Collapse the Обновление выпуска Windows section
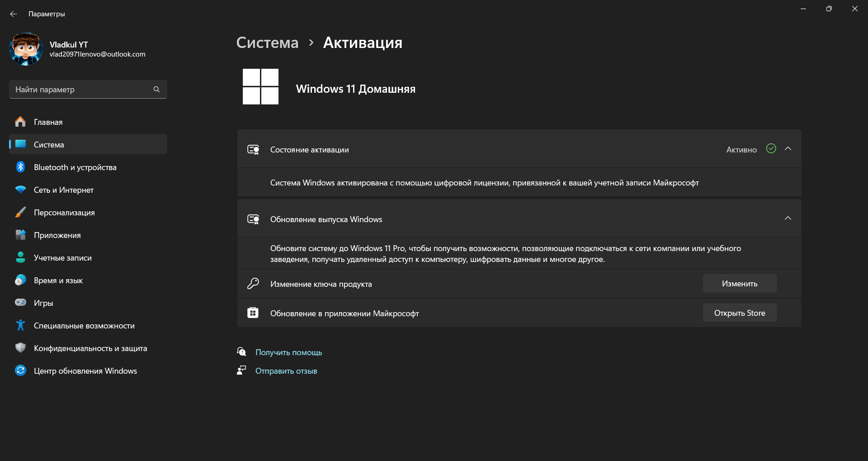This screenshot has width=868, height=461. coord(788,219)
